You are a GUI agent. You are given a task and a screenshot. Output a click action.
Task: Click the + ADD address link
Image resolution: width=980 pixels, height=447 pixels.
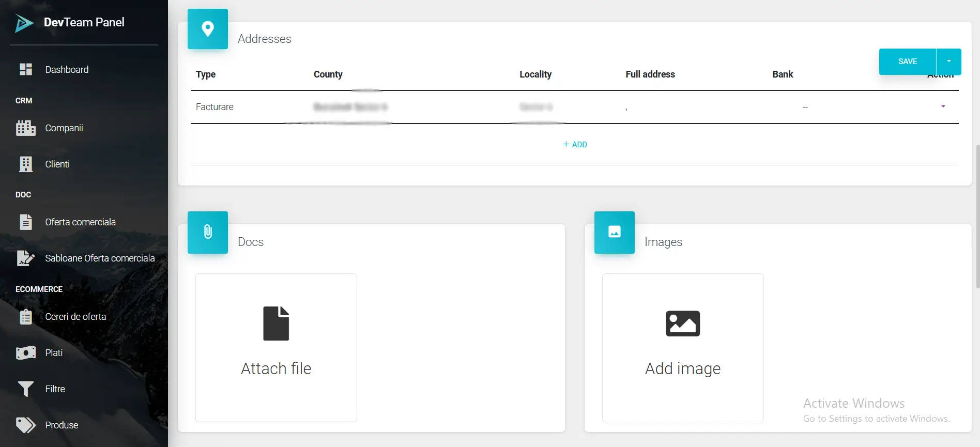click(x=575, y=145)
